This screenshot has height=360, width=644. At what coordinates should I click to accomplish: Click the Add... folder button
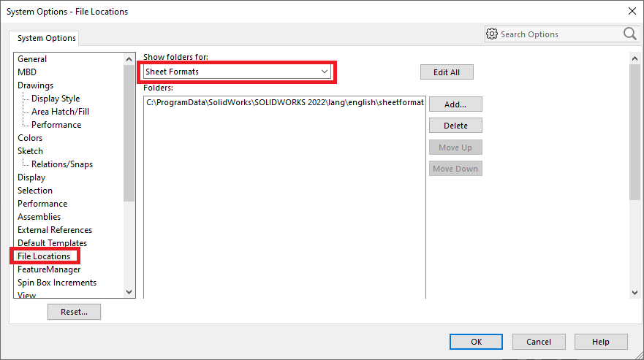click(x=455, y=104)
